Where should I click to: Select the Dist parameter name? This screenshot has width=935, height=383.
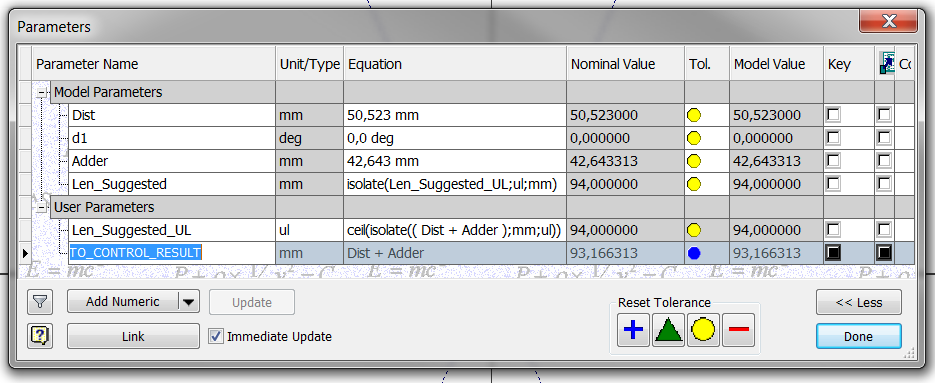[x=172, y=115]
